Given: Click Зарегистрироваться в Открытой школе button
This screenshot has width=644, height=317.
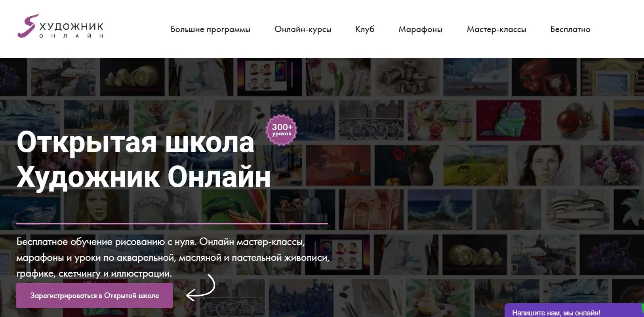Looking at the screenshot, I should click(94, 295).
